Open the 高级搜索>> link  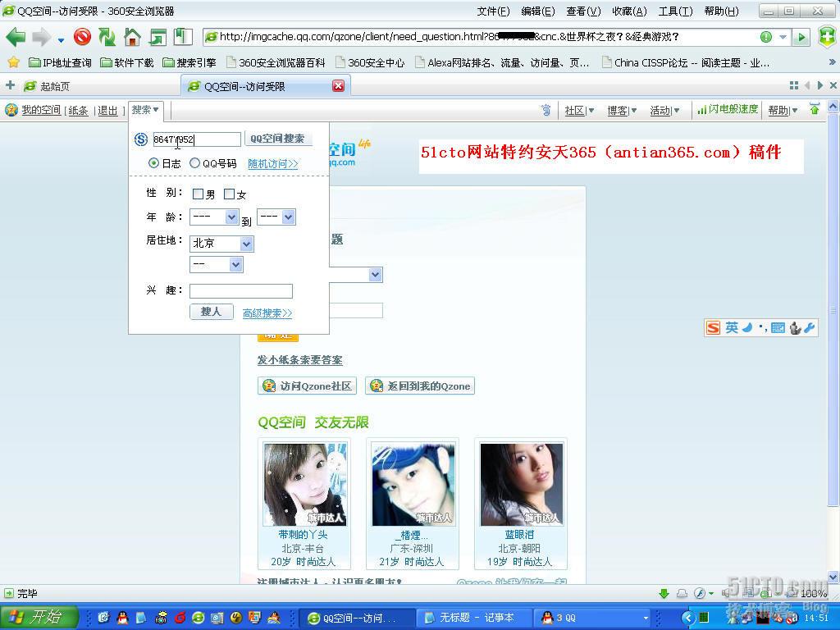pyautogui.click(x=267, y=313)
